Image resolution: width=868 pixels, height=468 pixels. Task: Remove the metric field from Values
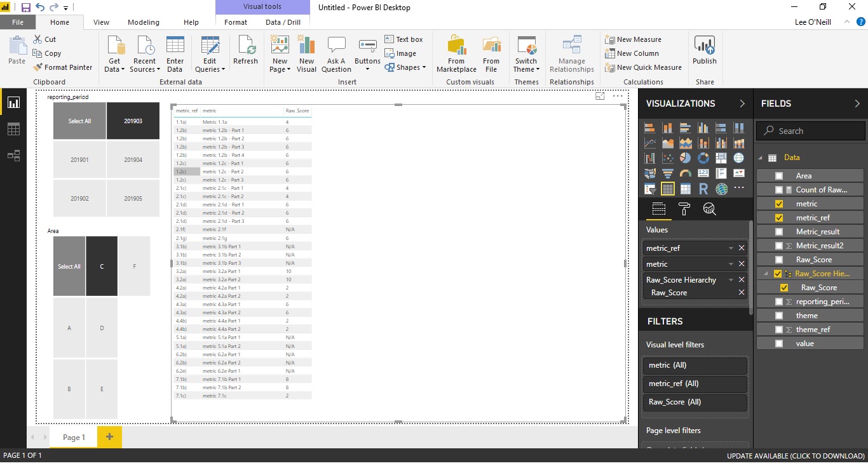742,264
